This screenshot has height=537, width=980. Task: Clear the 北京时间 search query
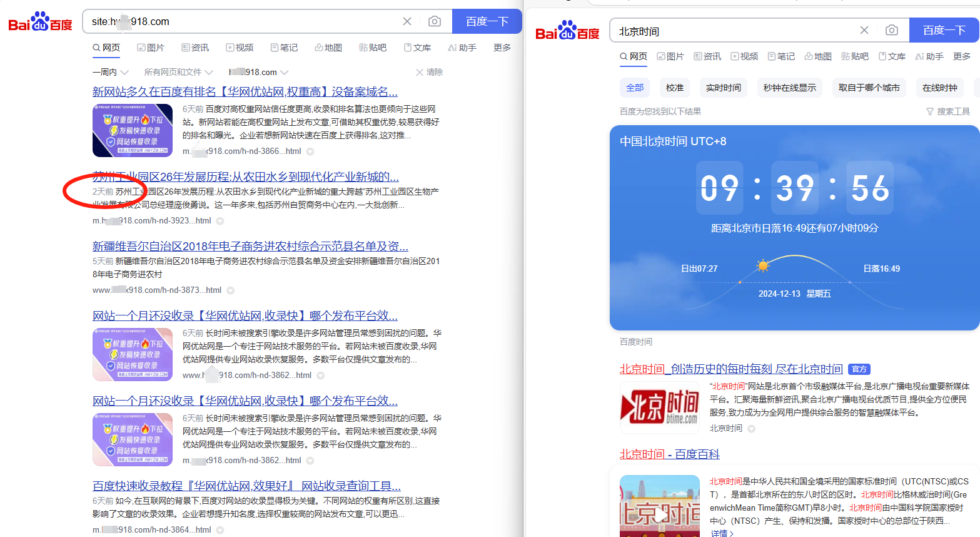864,30
